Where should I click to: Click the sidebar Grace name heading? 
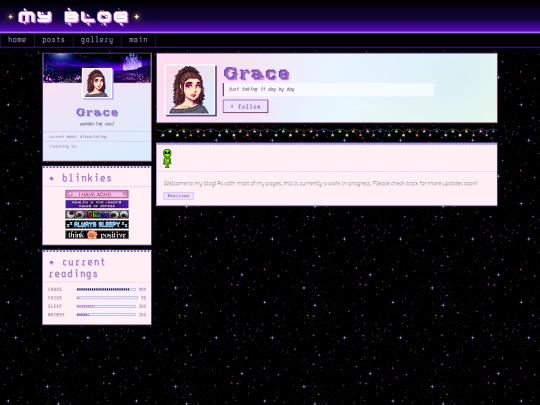tap(97, 112)
